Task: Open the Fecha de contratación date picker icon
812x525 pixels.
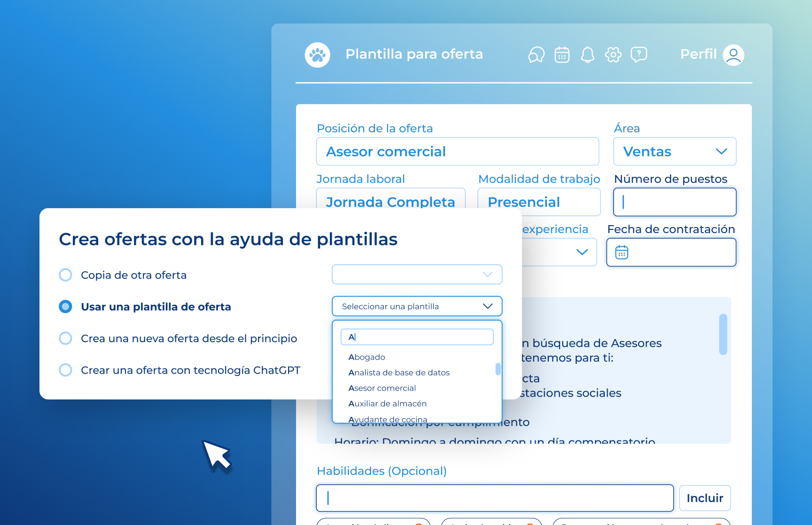Action: click(621, 252)
